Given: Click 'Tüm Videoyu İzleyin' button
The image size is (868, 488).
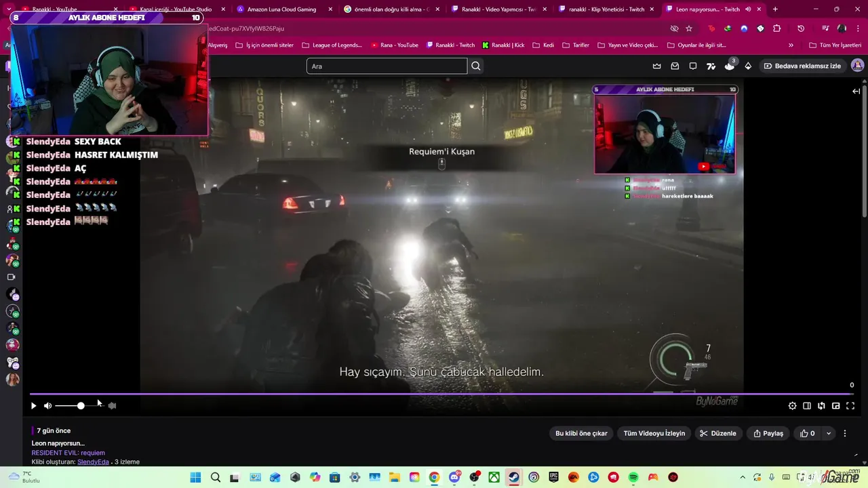Looking at the screenshot, I should (x=654, y=433).
